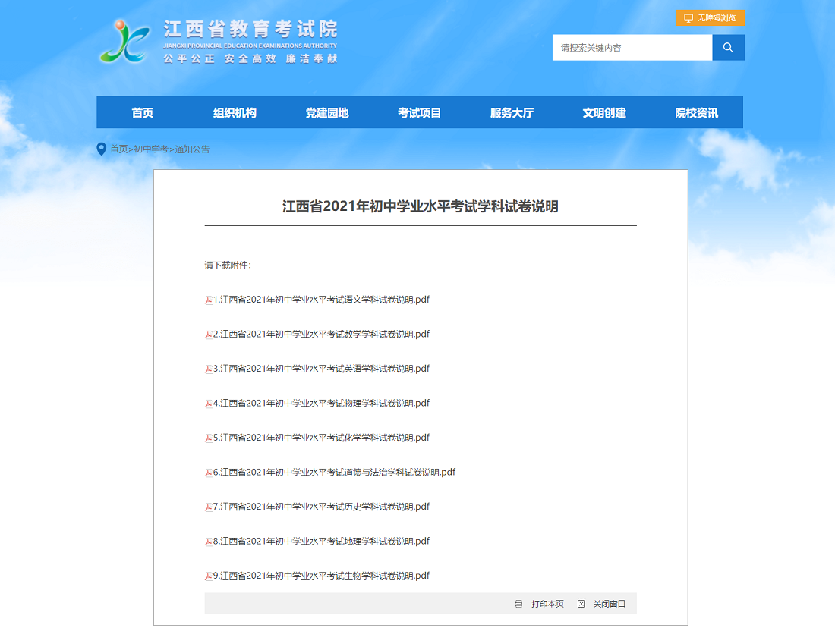Click the PDF icon beside the 生物 attachment

coord(210,575)
